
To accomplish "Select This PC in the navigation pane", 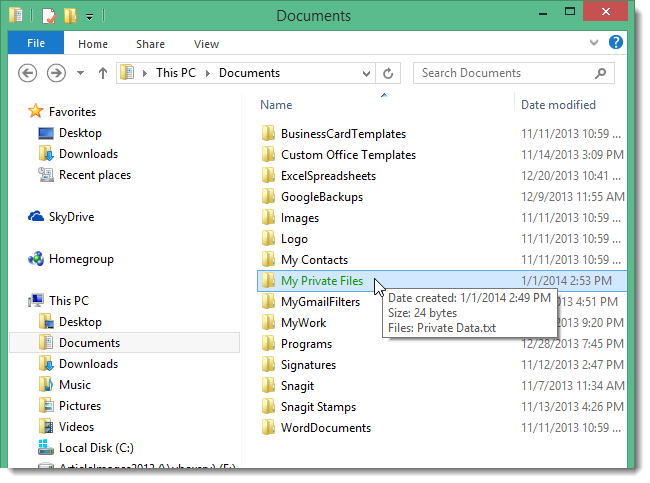I will pos(69,301).
